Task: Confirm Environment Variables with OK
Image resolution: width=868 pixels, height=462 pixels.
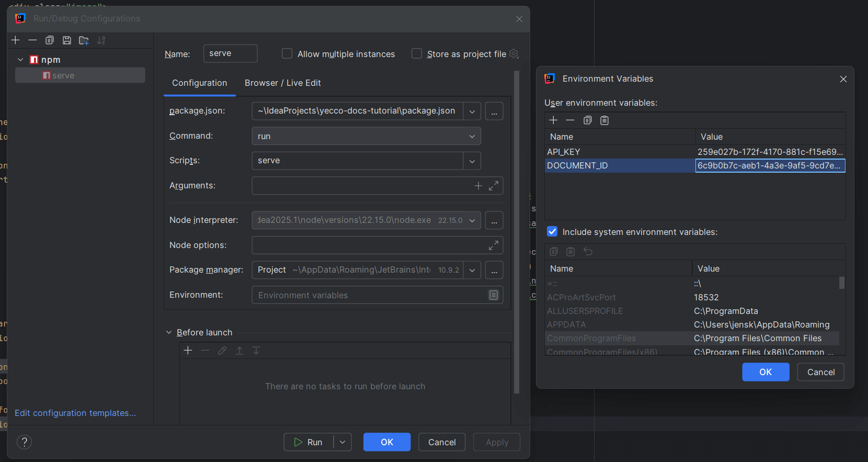Action: coord(766,372)
